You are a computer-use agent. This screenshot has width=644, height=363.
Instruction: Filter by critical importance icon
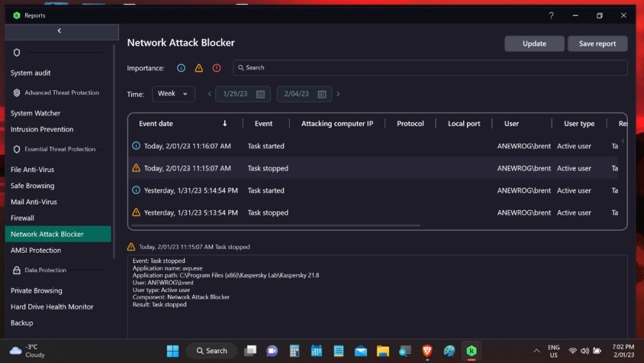tap(216, 68)
